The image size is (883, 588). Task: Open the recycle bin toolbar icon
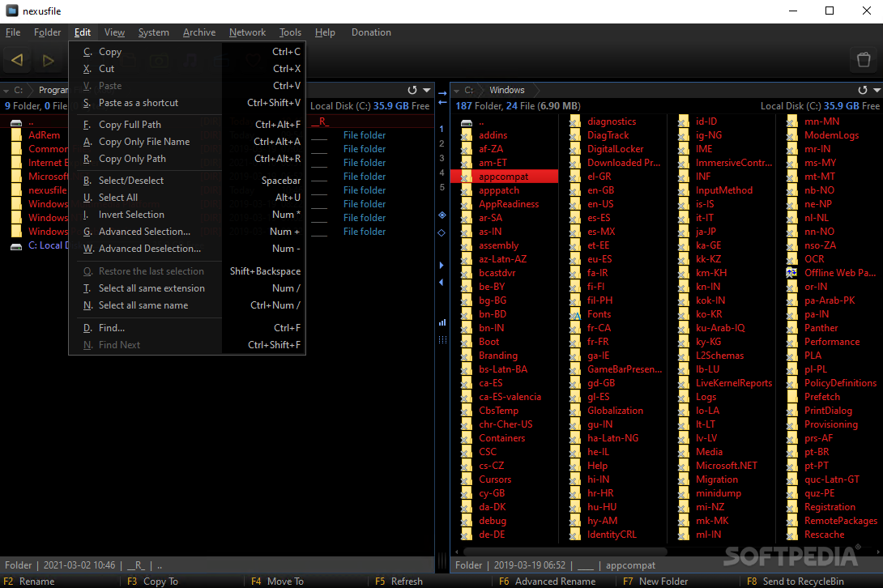[x=864, y=60]
